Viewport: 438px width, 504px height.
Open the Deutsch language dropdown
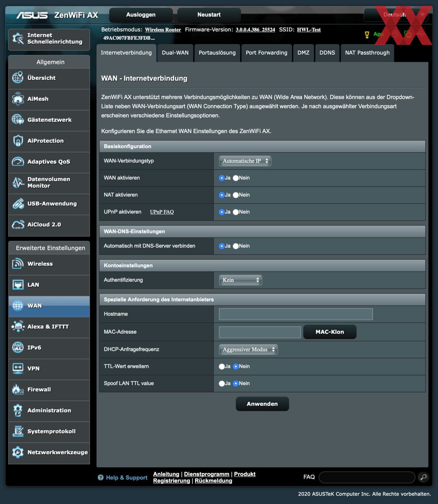(396, 15)
